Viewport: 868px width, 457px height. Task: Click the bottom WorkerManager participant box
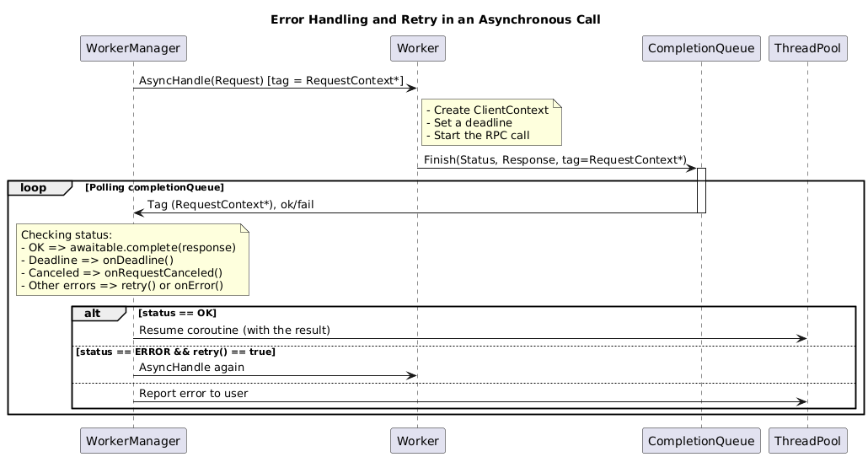point(132,440)
